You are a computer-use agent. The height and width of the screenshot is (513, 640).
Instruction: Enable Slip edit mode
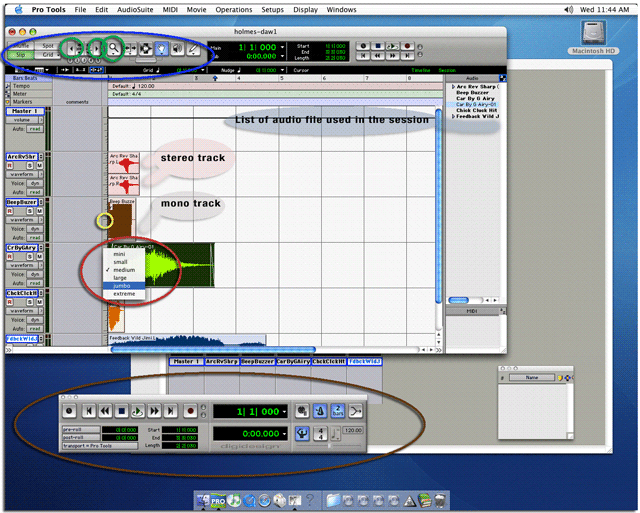(21, 55)
